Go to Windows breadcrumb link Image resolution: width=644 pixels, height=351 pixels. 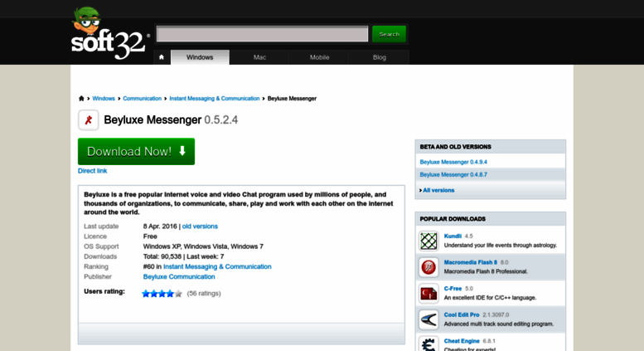(104, 98)
